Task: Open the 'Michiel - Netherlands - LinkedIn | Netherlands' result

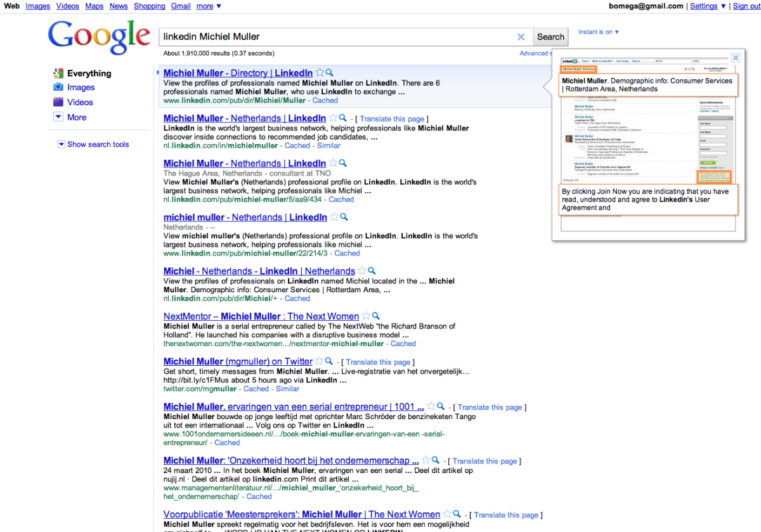Action: [x=259, y=271]
